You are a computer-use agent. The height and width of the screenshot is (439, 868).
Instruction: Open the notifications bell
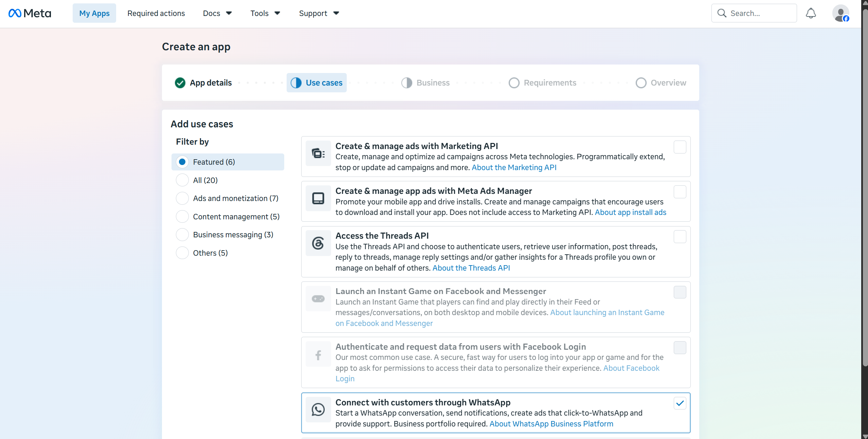pos(811,13)
